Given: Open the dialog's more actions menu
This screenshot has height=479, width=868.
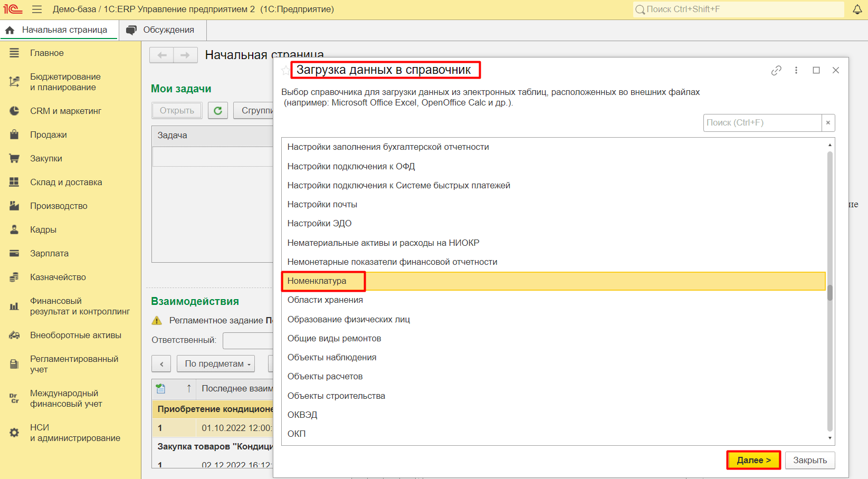Looking at the screenshot, I should pyautogui.click(x=796, y=70).
